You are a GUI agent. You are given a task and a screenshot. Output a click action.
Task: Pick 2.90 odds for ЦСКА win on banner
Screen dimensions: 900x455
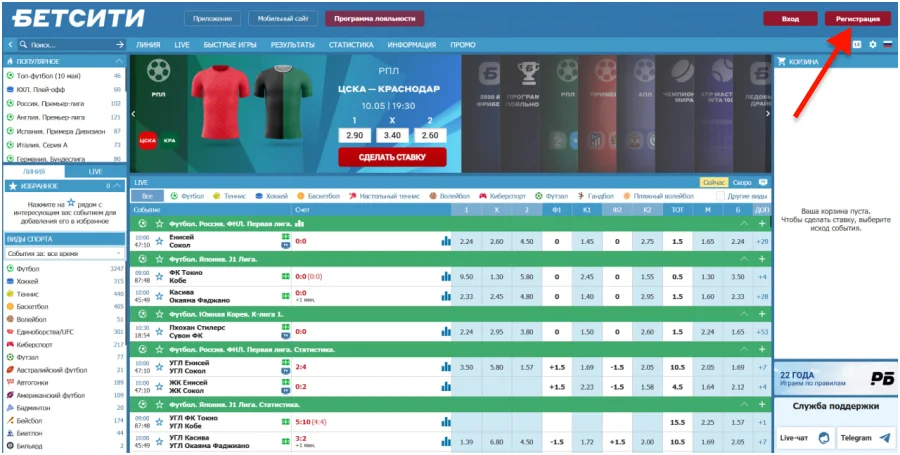355,135
